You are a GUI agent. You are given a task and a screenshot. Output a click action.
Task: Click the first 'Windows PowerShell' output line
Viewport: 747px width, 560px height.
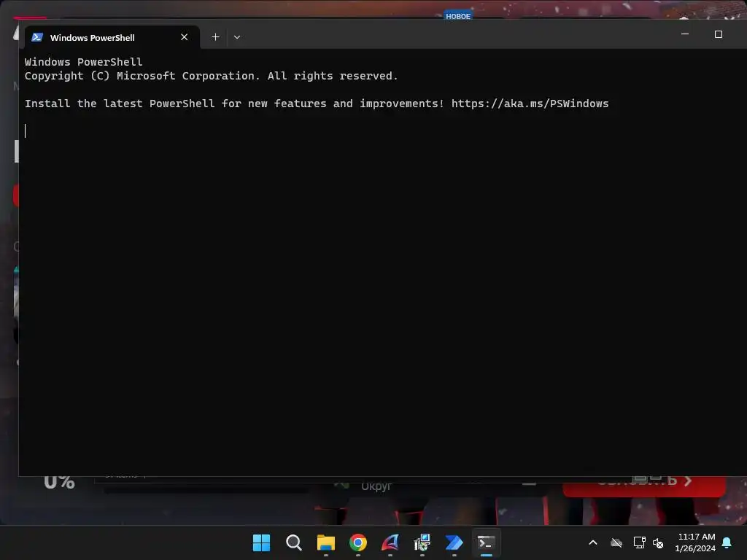point(83,62)
